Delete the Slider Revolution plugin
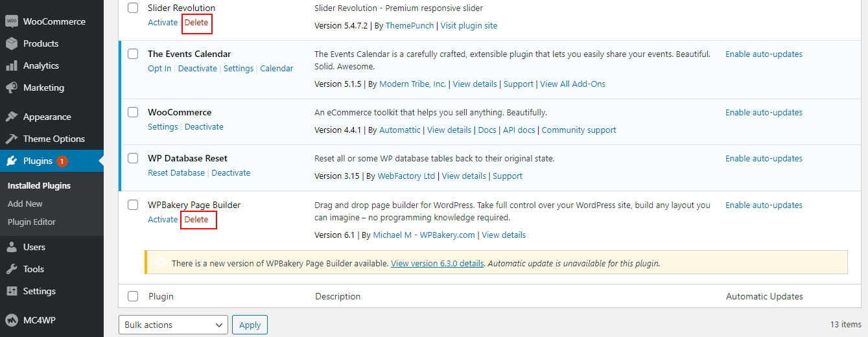Image resolution: width=868 pixels, height=337 pixels. pos(196,23)
